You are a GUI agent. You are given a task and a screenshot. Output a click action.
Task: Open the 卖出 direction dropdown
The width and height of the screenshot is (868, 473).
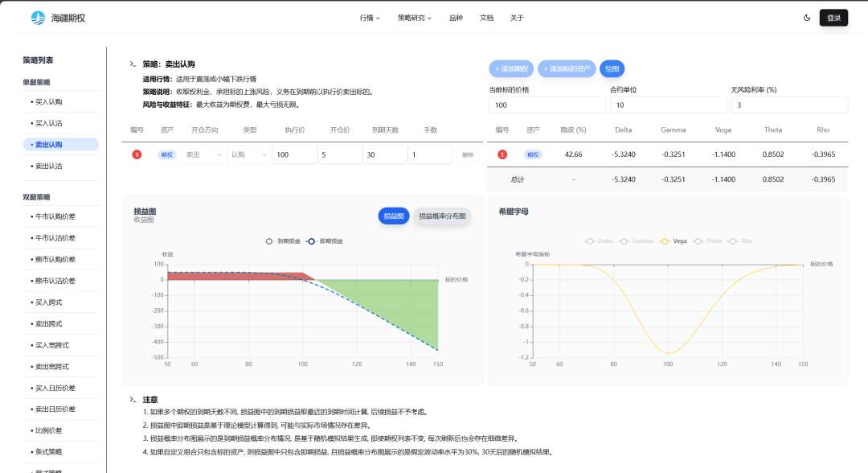tap(204, 154)
